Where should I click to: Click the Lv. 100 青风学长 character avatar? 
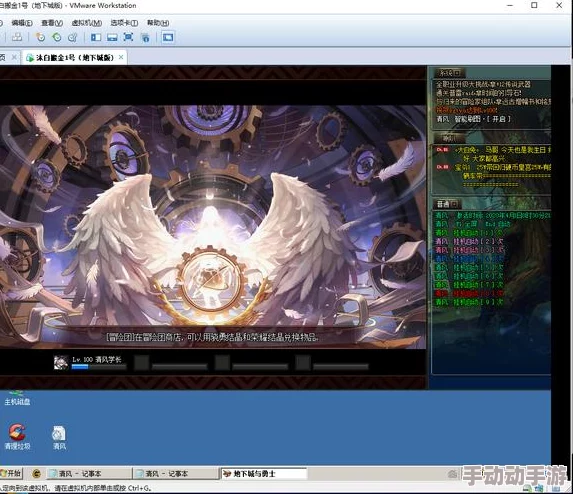point(61,362)
